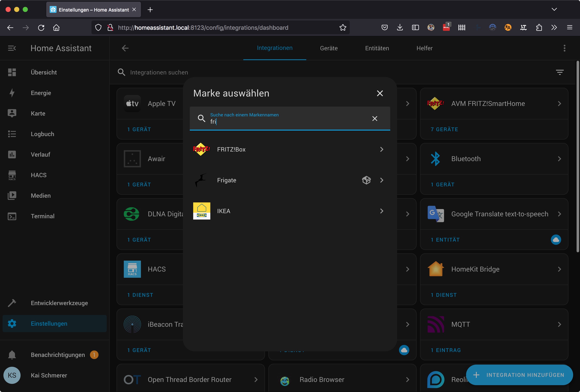Viewport: 580px width, 392px height.
Task: Toggle the browser sidebar view
Action: tap(415, 27)
